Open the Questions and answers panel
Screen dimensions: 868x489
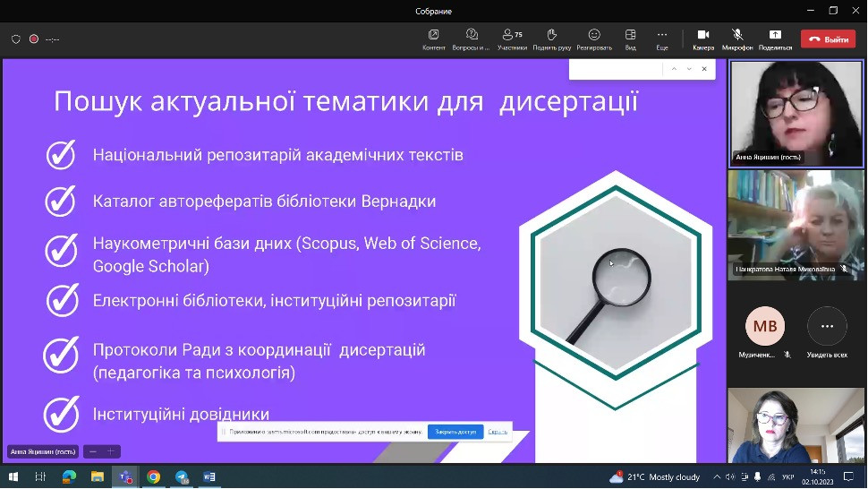[471, 40]
